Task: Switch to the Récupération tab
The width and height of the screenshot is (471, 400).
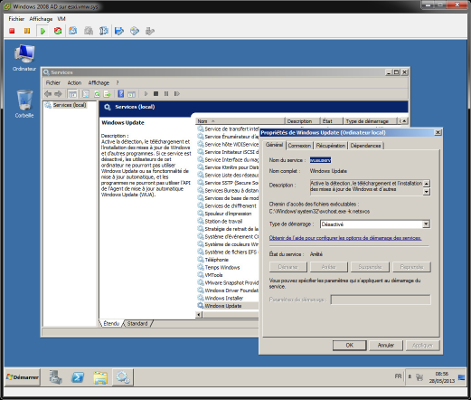Action: point(330,146)
